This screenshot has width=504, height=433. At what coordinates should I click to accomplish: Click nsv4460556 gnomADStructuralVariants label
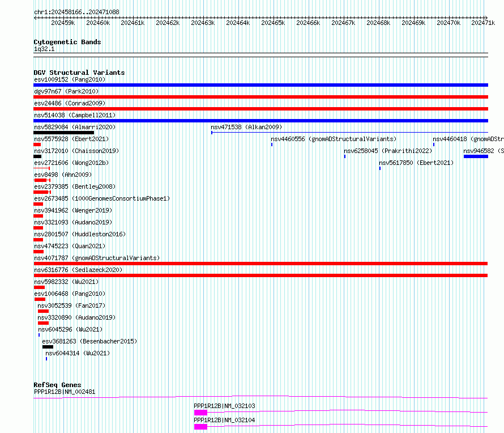pos(334,139)
